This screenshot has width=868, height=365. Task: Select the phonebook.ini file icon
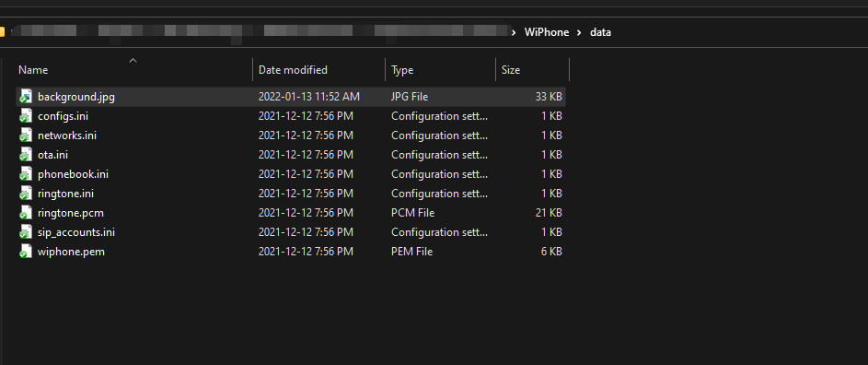pyautogui.click(x=26, y=174)
